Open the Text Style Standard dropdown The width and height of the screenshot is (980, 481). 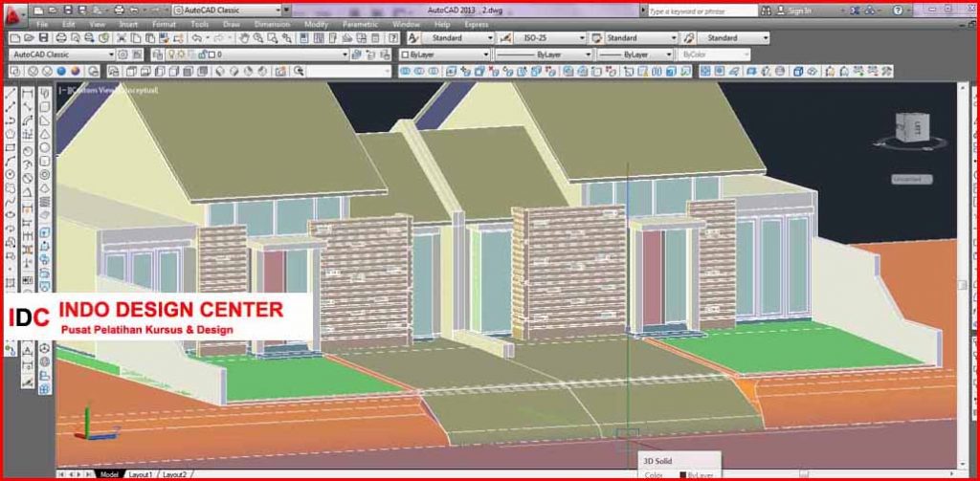(490, 38)
